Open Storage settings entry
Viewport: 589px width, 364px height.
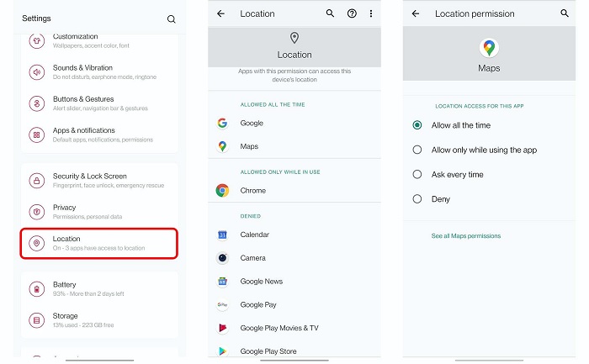tap(98, 320)
